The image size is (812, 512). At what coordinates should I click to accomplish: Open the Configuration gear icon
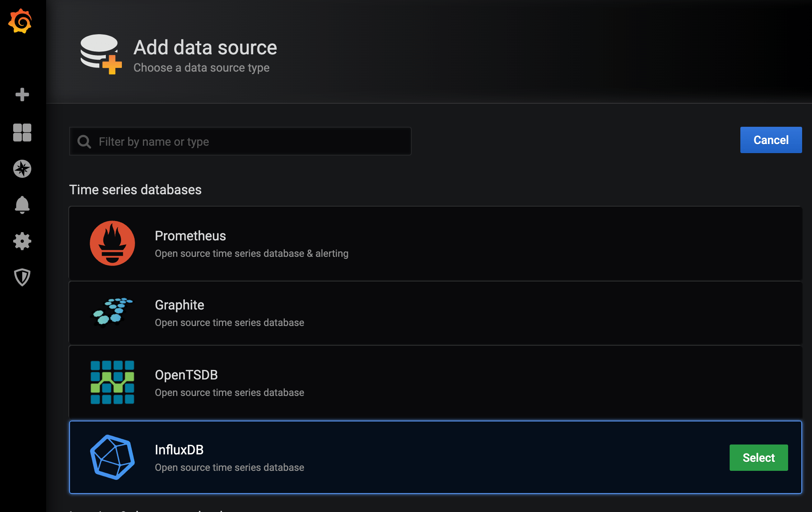pos(22,241)
